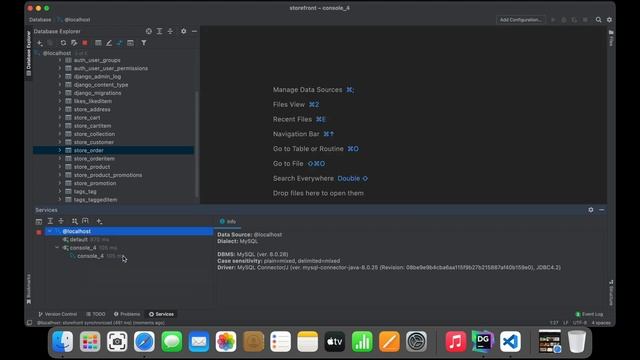The image size is (640, 360).
Task: Open Safari from the dock
Action: [x=144, y=341]
